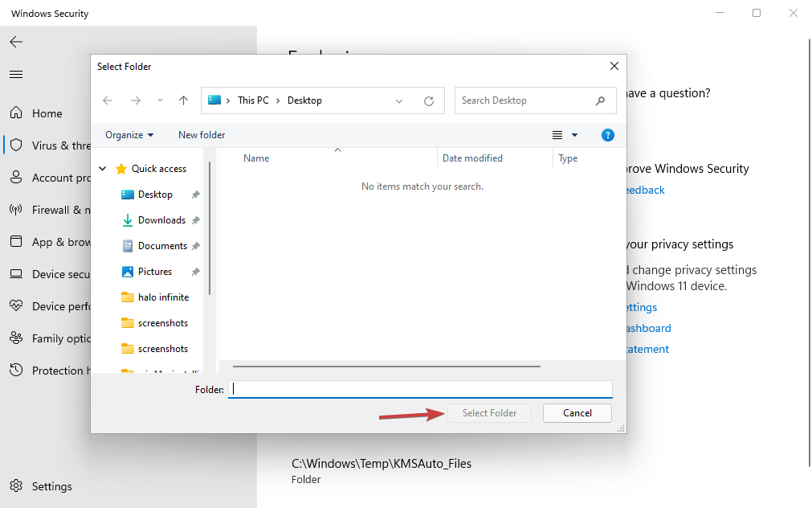Click This PC in address bar
Image resolution: width=812 pixels, height=508 pixels.
tap(253, 100)
